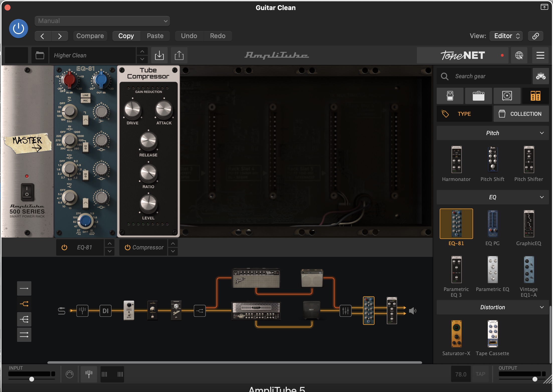Screen dimensions: 553x392
Task: Click the splitter block in signal chain
Action: point(200,311)
